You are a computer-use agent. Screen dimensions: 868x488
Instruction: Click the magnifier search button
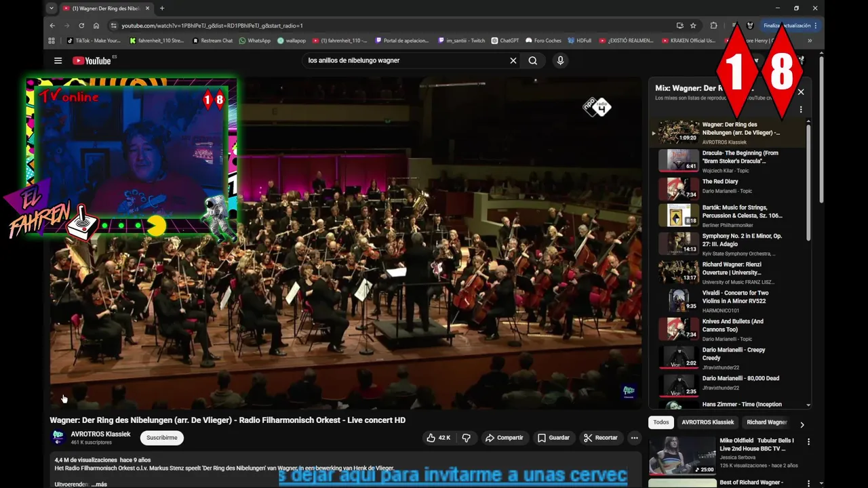[533, 60]
